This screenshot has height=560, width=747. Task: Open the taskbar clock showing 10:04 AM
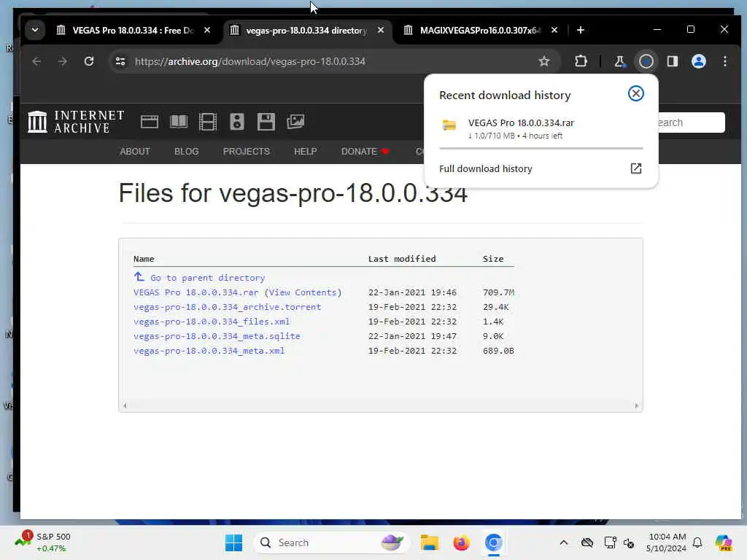[x=667, y=542]
